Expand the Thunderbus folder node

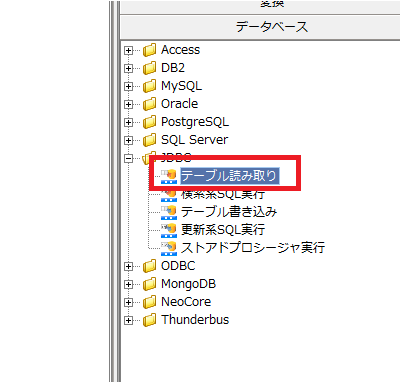[x=128, y=321]
